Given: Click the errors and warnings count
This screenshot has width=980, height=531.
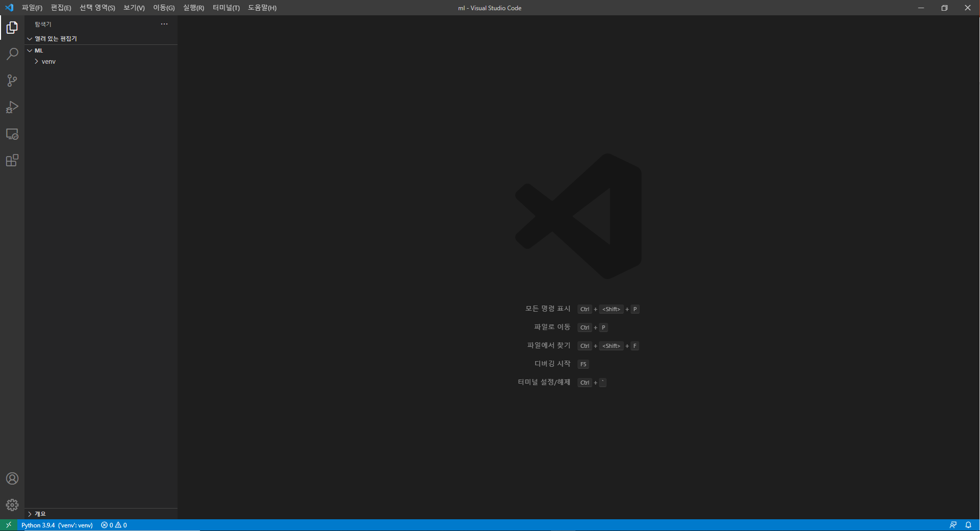Looking at the screenshot, I should (x=114, y=525).
